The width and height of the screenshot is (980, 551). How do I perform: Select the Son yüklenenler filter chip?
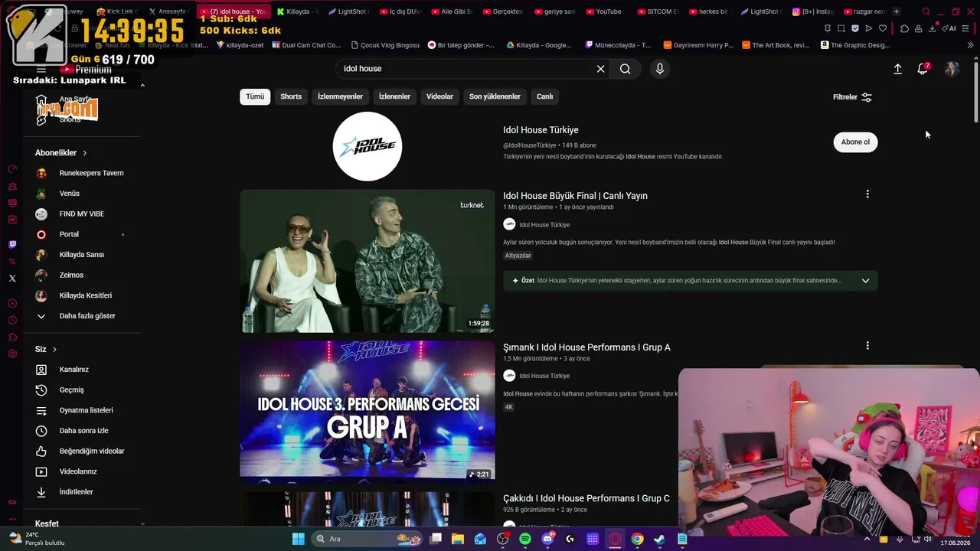pos(495,96)
